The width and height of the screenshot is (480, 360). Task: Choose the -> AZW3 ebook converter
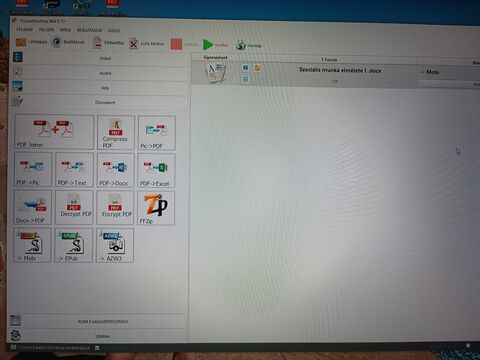click(115, 246)
